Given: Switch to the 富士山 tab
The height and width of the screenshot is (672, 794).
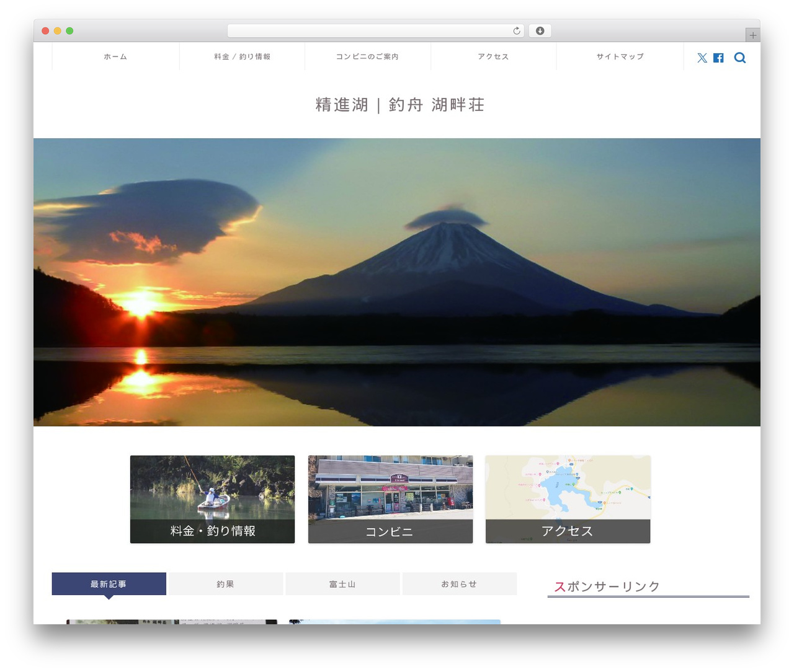Looking at the screenshot, I should point(342,584).
